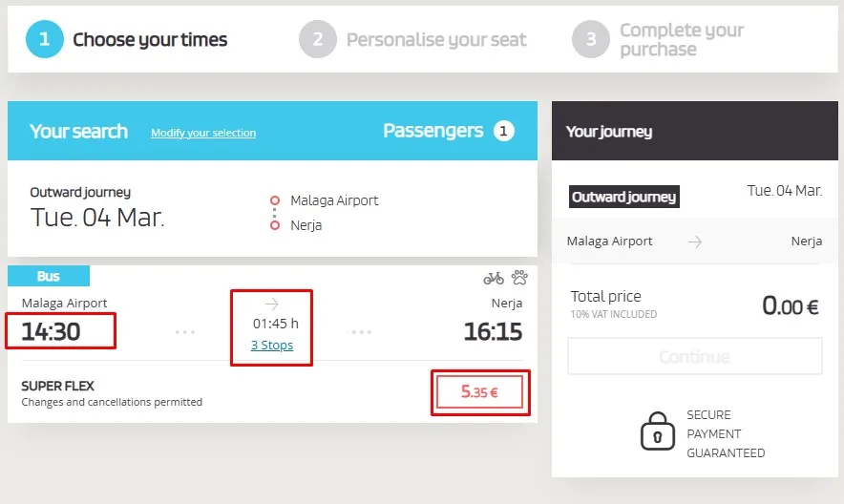844x504 pixels.
Task: Go to Complete your purchase step
Action: point(682,39)
